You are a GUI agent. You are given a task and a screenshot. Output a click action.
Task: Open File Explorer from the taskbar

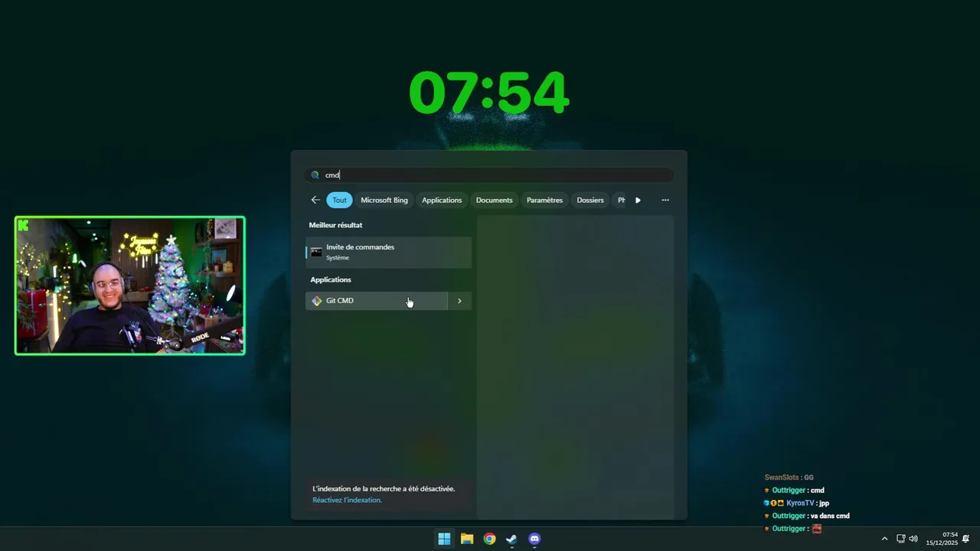467,539
